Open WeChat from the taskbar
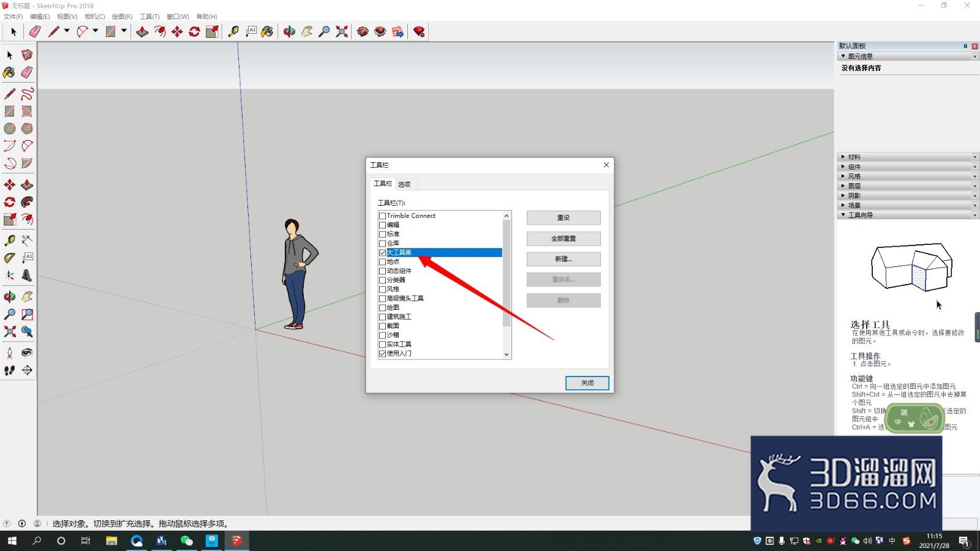This screenshot has height=551, width=980. [186, 541]
